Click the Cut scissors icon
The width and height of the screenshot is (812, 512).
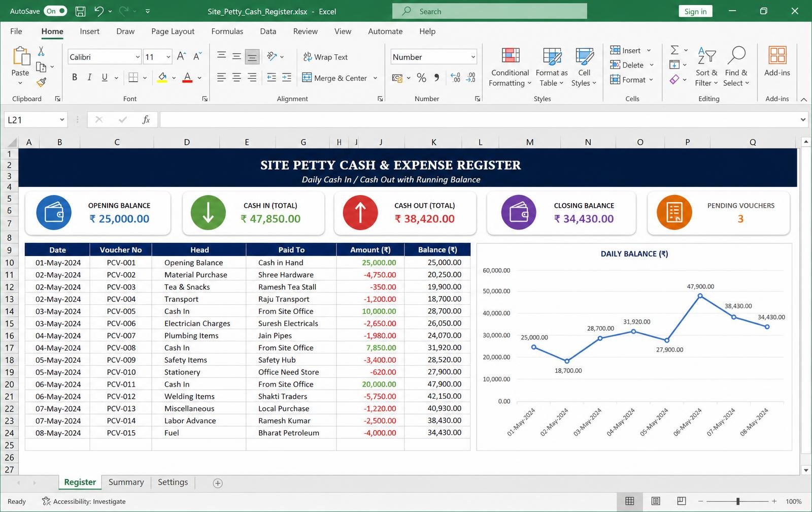(x=41, y=51)
